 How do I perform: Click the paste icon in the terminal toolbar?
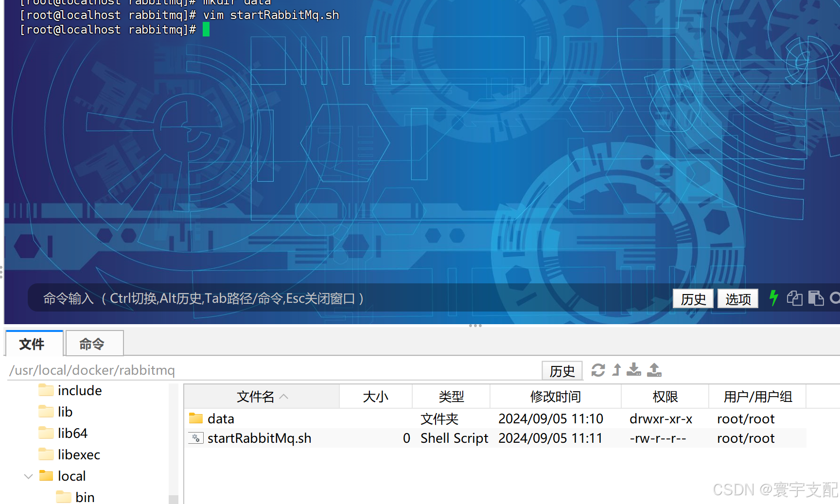[x=816, y=298]
